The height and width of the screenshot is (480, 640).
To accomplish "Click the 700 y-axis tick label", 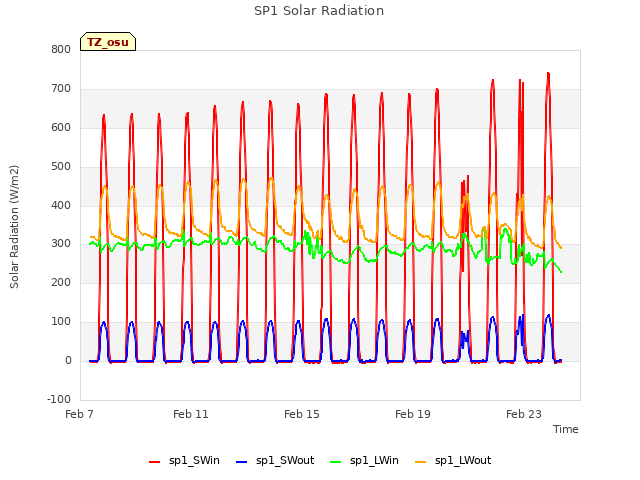I will tap(61, 89).
